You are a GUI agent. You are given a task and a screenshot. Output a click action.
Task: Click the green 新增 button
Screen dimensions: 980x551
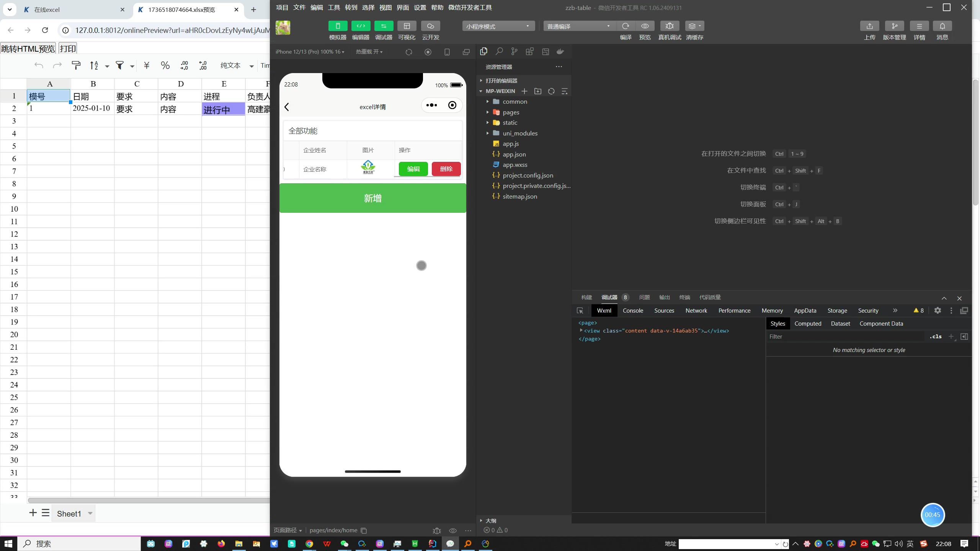[372, 198]
